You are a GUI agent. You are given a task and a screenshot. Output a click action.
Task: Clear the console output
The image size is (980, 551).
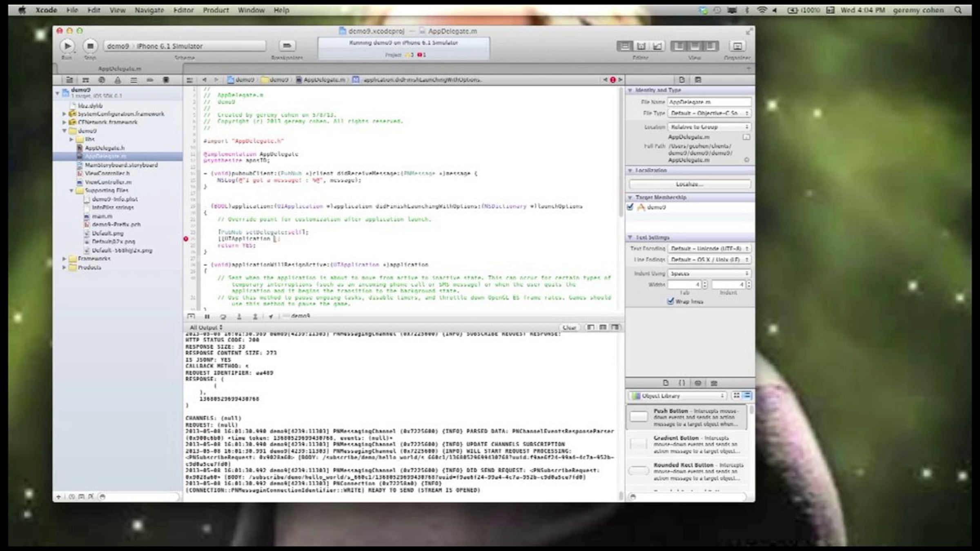point(569,327)
